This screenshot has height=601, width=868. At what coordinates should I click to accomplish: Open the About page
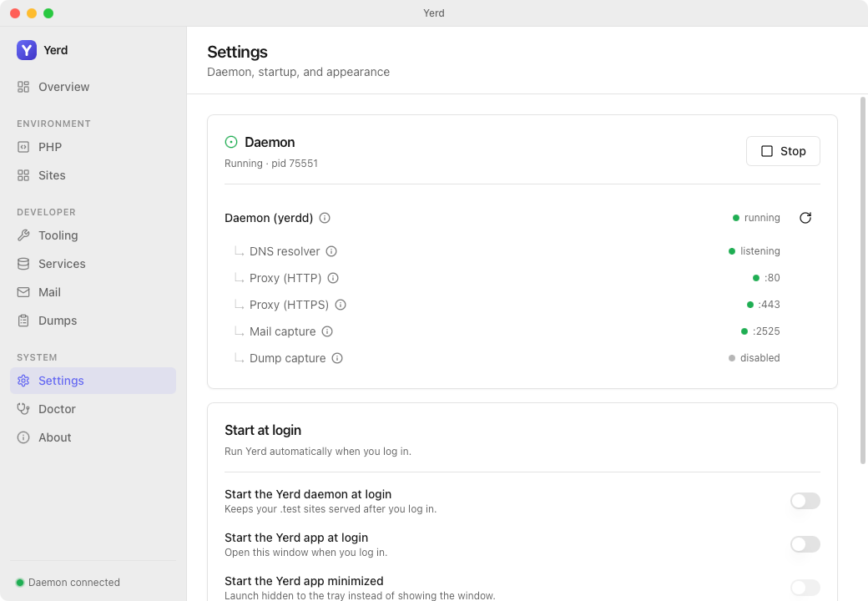(93, 437)
